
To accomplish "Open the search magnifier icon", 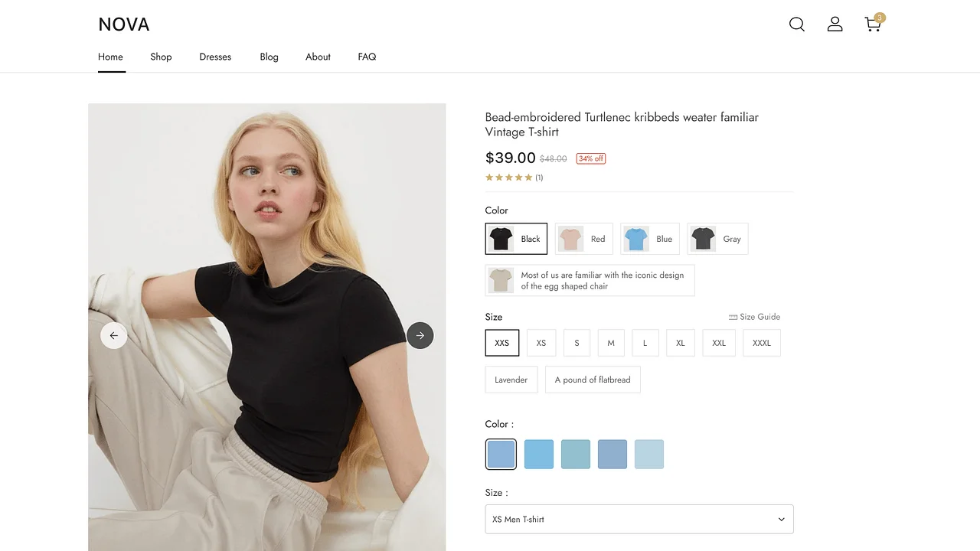I will click(x=797, y=24).
